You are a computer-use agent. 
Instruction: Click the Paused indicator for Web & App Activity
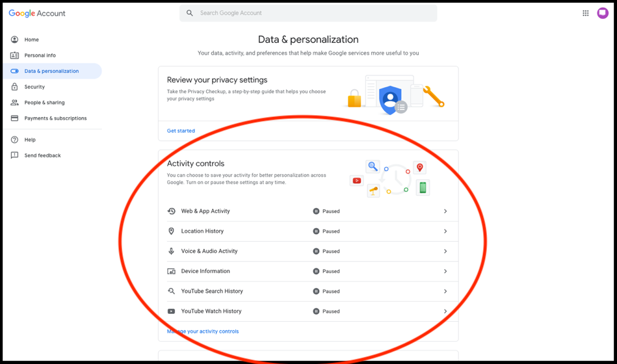click(326, 211)
